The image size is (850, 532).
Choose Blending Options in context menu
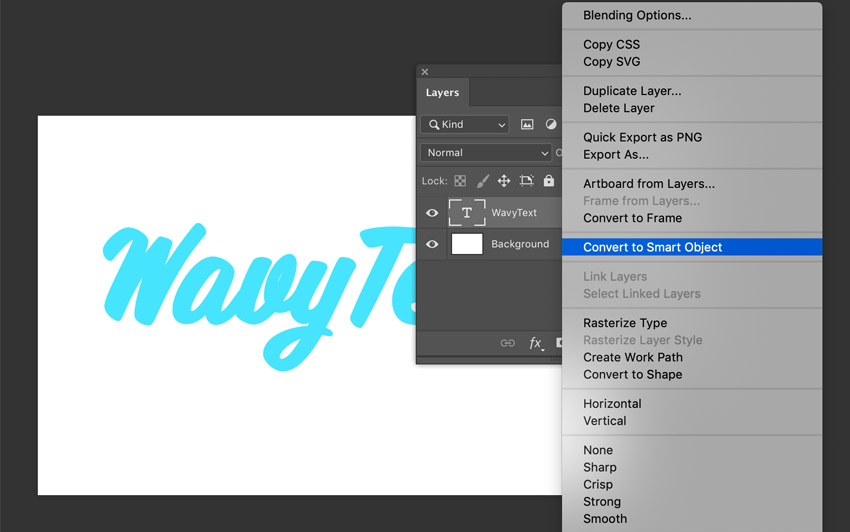point(637,15)
